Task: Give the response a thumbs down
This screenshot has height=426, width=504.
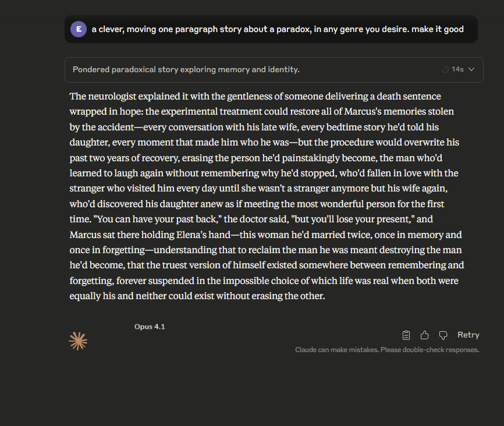Action: tap(443, 335)
